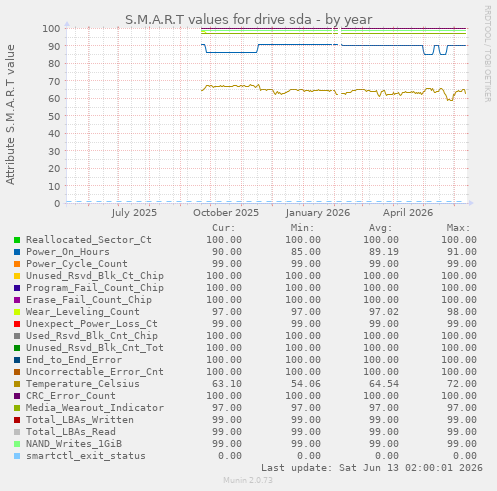Click the gray Used_Rsvd_Blk_Cnt_Chip swatch

pos(17,336)
